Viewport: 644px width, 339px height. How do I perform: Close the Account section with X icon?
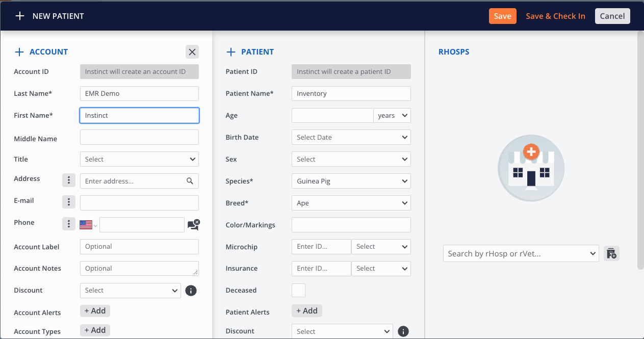tap(192, 51)
